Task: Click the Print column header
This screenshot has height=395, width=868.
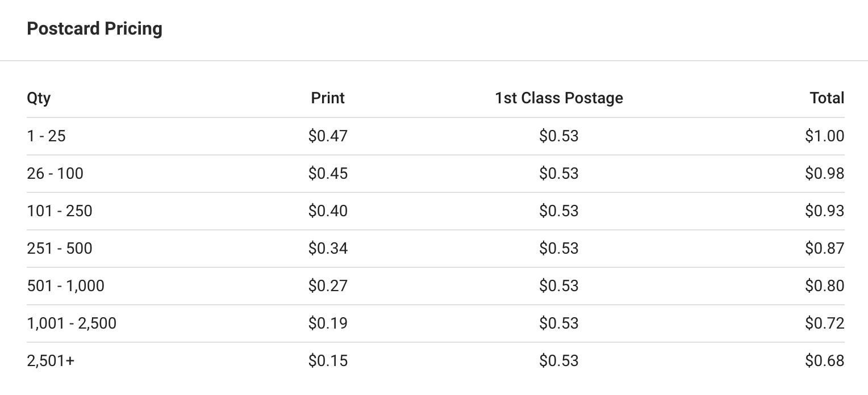Action: pos(328,98)
